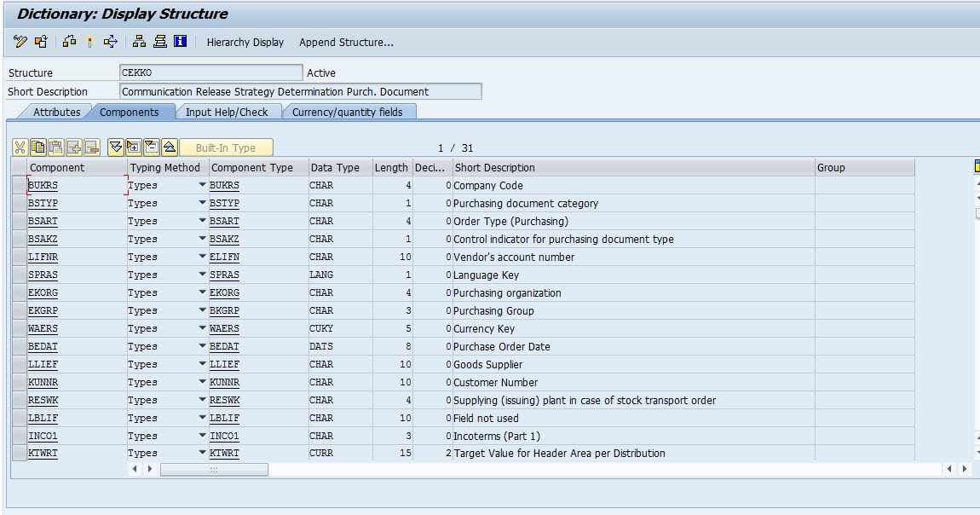Image resolution: width=980 pixels, height=515 pixels.
Task: Select the row selector for component SPRAS
Action: click(x=20, y=275)
